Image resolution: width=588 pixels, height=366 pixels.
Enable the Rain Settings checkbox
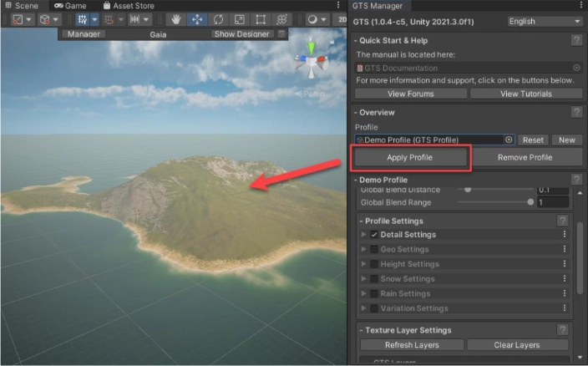tap(374, 293)
